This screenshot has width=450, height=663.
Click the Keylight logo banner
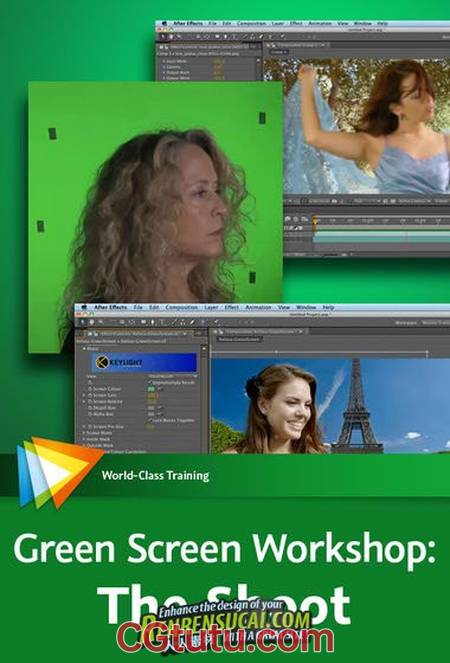[144, 362]
